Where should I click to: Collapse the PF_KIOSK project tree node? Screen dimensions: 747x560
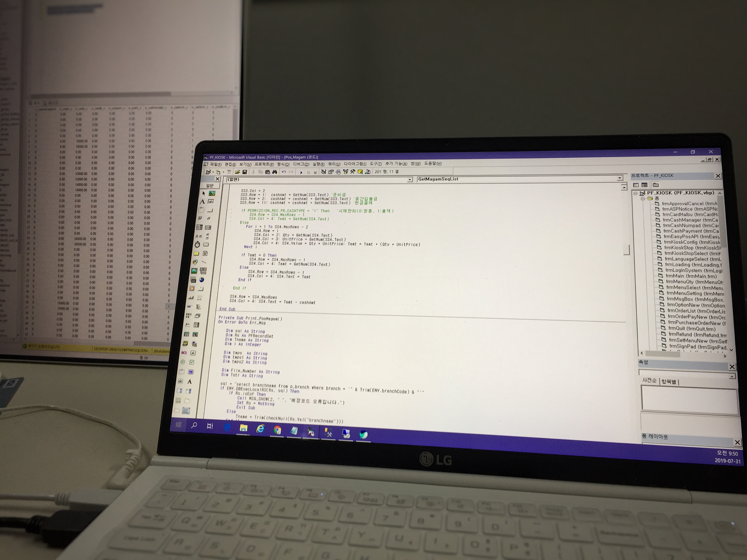635,194
